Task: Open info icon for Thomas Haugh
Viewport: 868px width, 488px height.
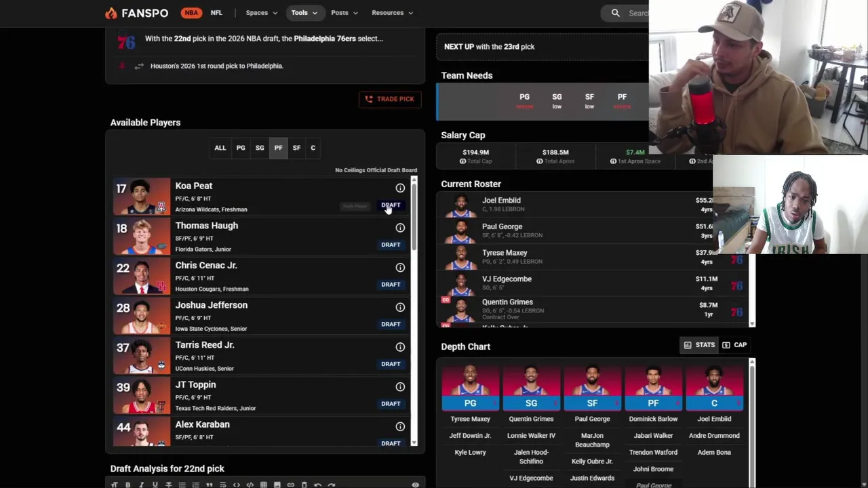Action: click(x=400, y=228)
